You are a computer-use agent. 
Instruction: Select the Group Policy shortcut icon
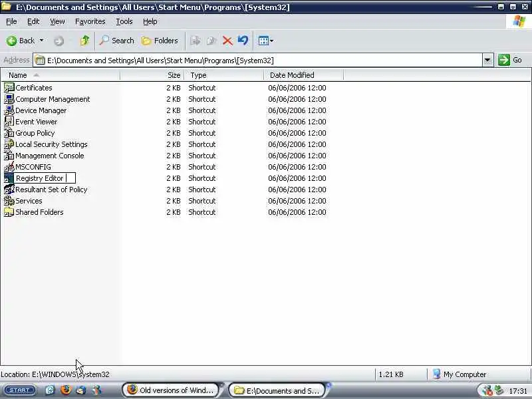tap(9, 132)
